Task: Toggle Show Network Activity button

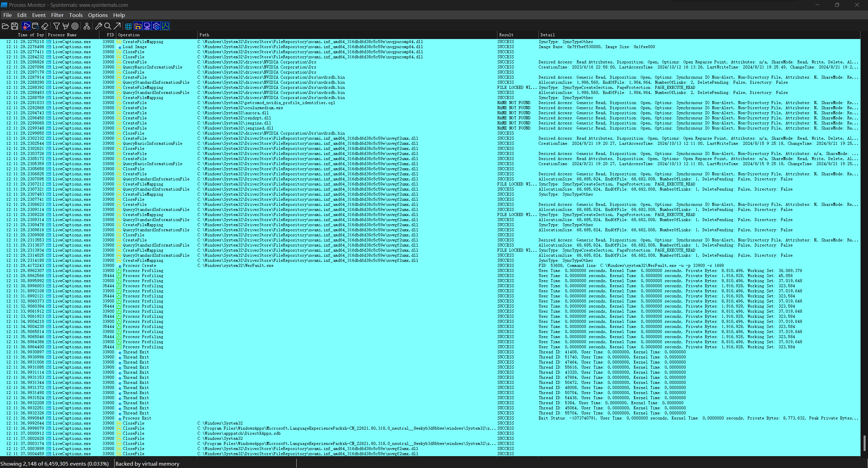Action: click(x=147, y=26)
